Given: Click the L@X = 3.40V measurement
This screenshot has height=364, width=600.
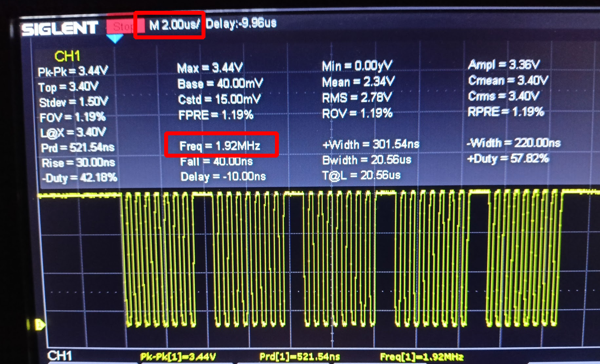Looking at the screenshot, I should [73, 132].
